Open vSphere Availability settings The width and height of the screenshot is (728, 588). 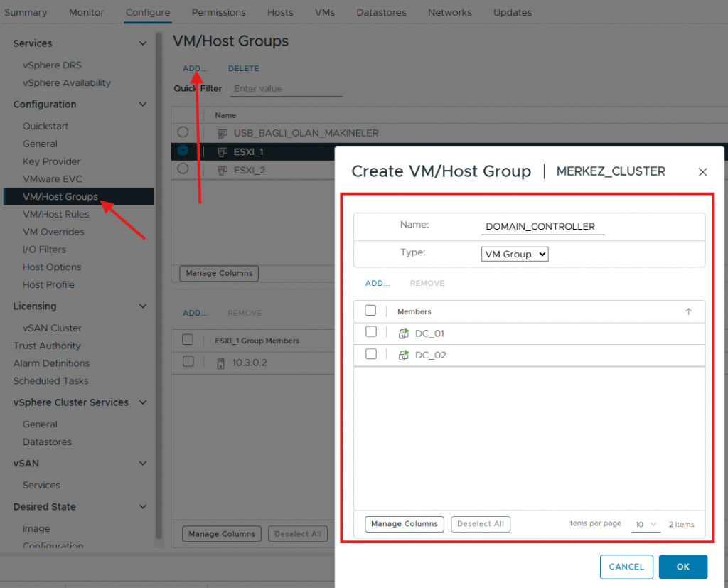pyautogui.click(x=67, y=83)
